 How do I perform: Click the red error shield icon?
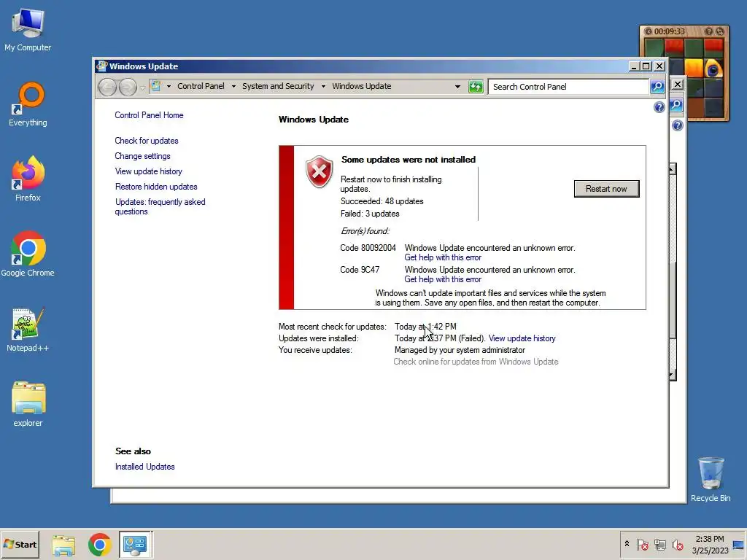[x=320, y=171]
